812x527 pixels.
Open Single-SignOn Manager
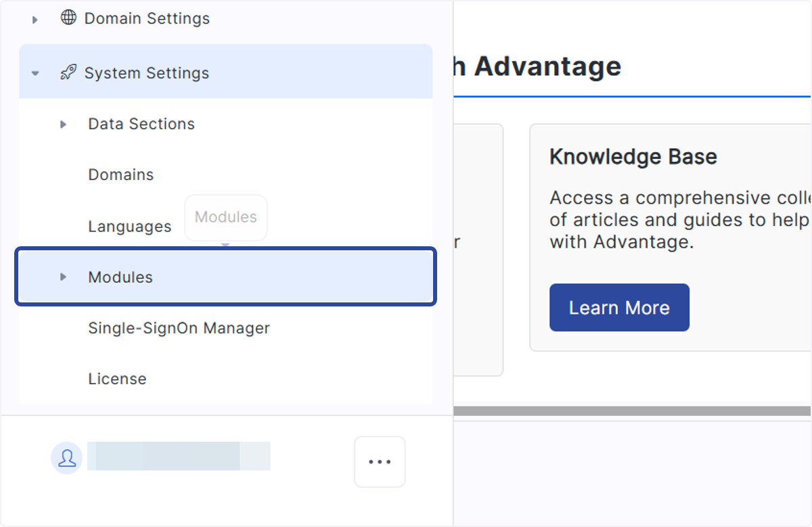click(x=179, y=328)
